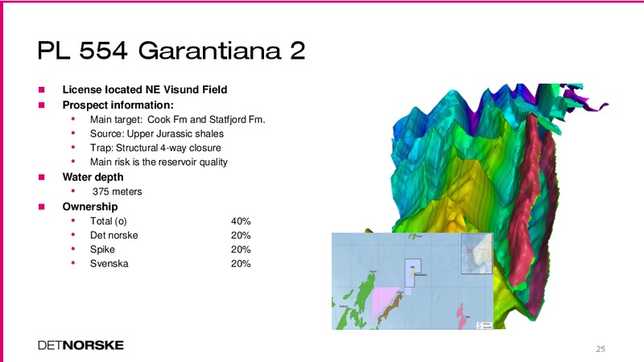Select the Water depth heading
Image resolution: width=644 pixels, height=362 pixels.
(x=93, y=177)
